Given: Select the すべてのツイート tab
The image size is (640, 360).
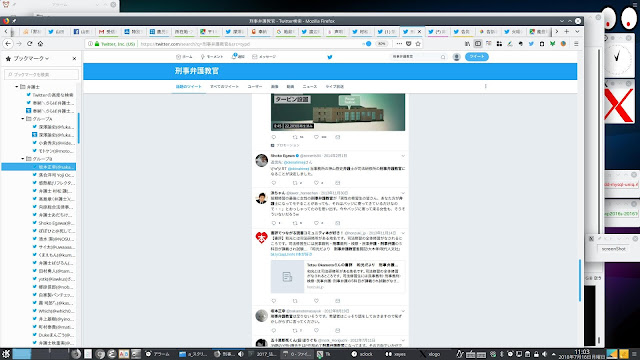Looking at the screenshot, I should 224,87.
